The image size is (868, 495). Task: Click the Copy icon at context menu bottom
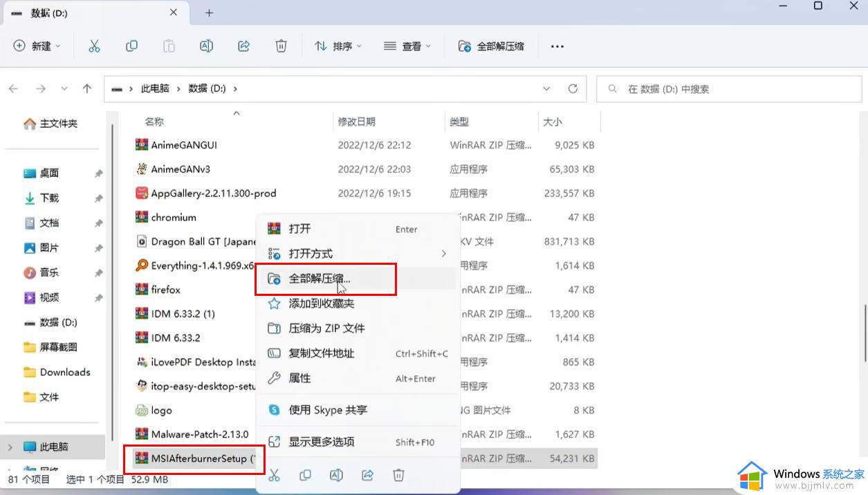(x=305, y=475)
